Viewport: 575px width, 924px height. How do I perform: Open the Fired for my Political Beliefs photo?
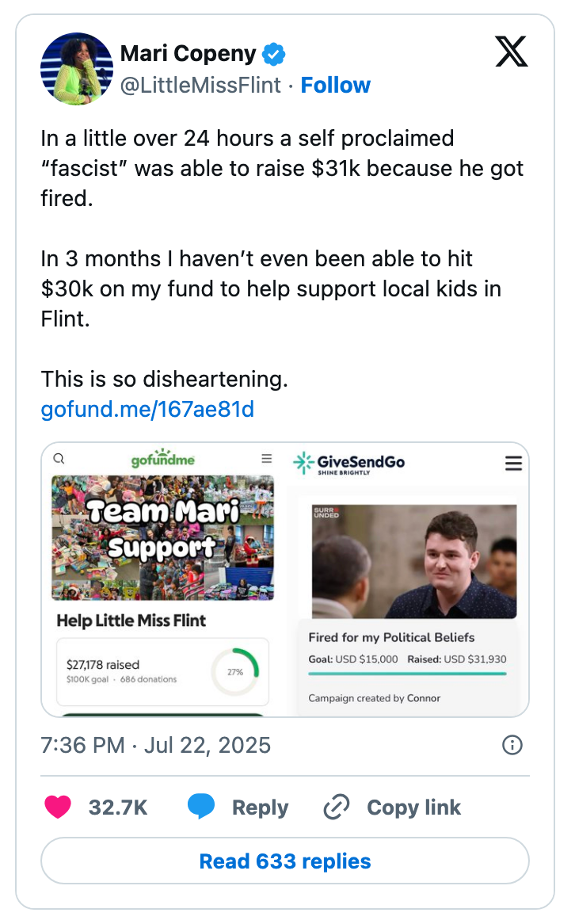pyautogui.click(x=414, y=561)
